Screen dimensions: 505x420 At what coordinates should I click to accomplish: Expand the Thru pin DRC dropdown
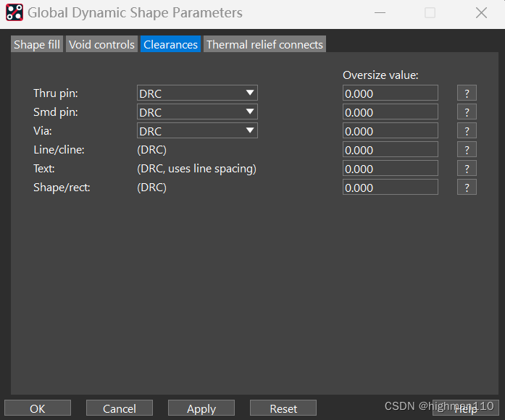[197, 93]
